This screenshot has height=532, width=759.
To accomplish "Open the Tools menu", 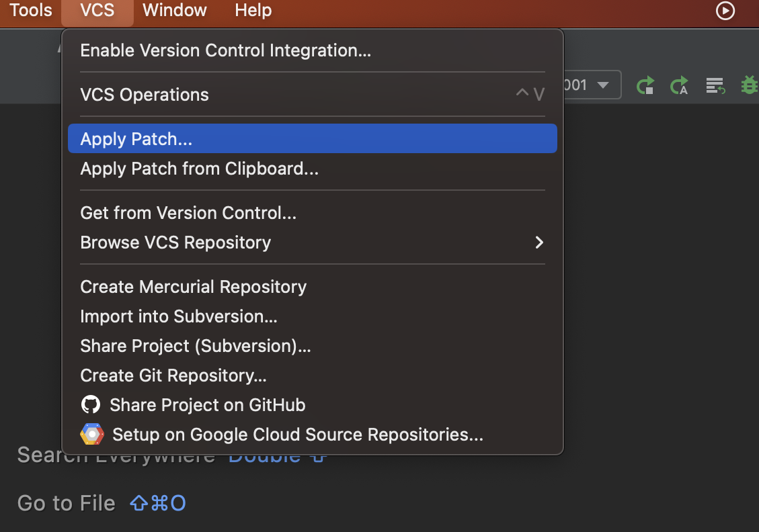I will 31,11.
